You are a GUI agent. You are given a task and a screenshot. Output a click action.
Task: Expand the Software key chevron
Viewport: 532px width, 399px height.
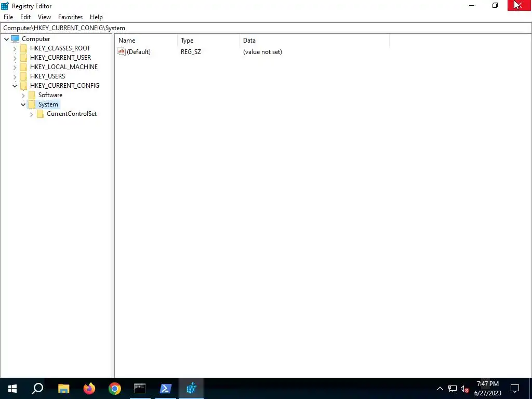point(23,96)
